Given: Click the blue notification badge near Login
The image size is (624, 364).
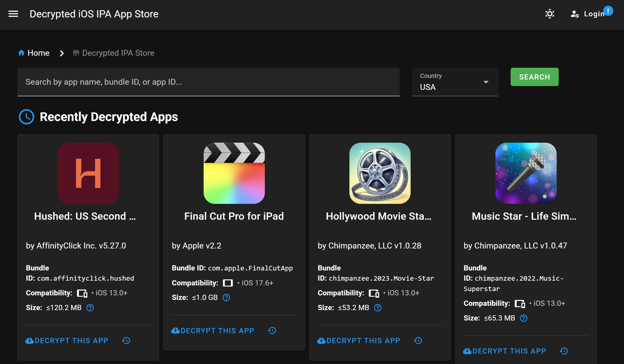Looking at the screenshot, I should [608, 11].
